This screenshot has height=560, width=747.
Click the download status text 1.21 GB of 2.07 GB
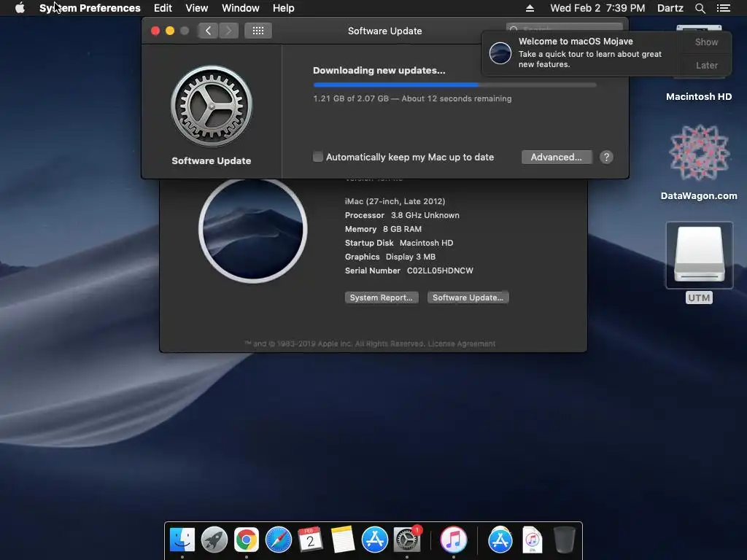click(x=351, y=98)
